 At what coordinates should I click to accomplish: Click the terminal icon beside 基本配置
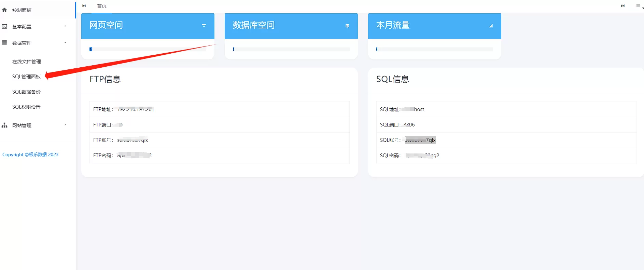tap(4, 26)
